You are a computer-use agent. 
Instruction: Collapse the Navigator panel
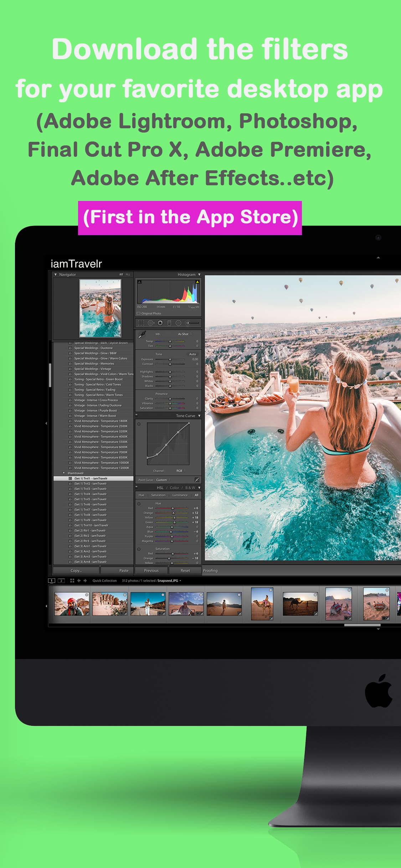point(56,274)
